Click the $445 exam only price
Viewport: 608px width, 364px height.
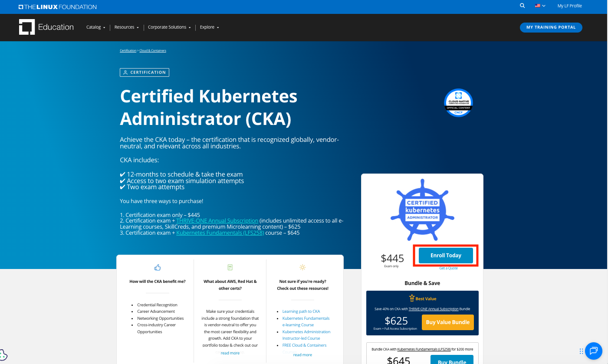[392, 259]
